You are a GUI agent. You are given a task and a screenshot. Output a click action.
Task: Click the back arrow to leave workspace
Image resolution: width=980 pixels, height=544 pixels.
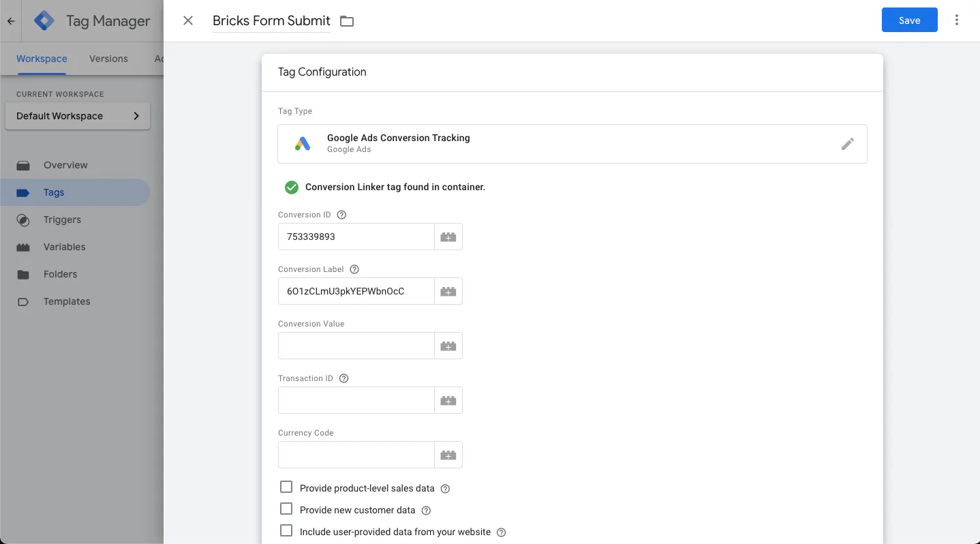pos(10,20)
